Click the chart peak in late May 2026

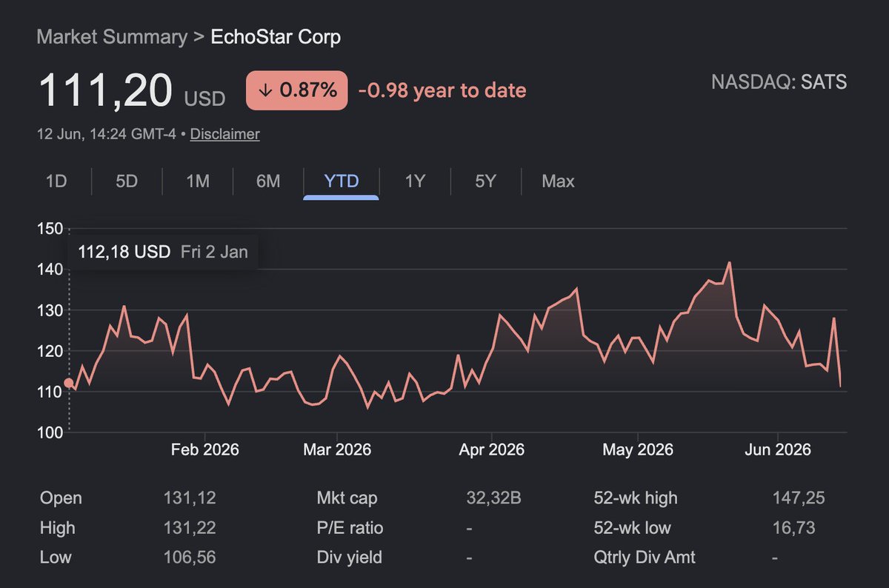[x=730, y=262]
